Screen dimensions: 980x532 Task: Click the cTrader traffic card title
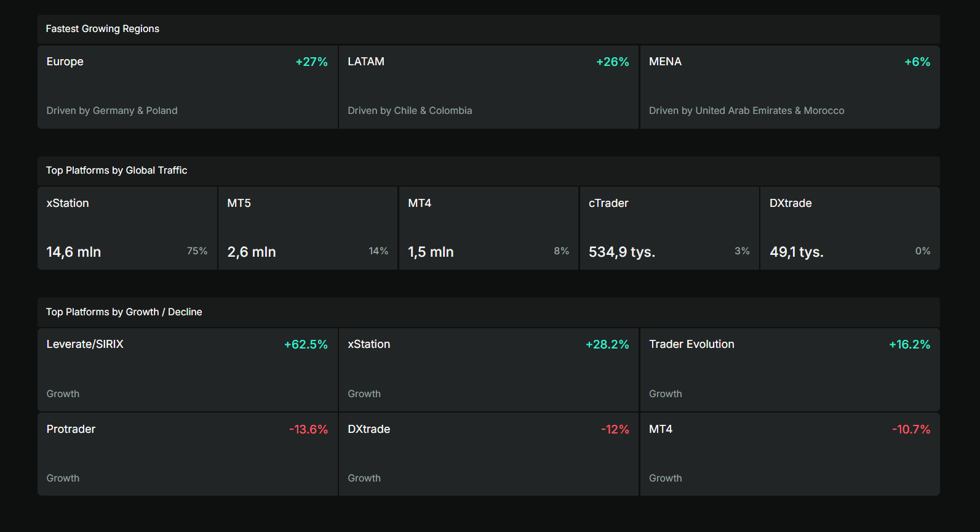click(x=608, y=203)
